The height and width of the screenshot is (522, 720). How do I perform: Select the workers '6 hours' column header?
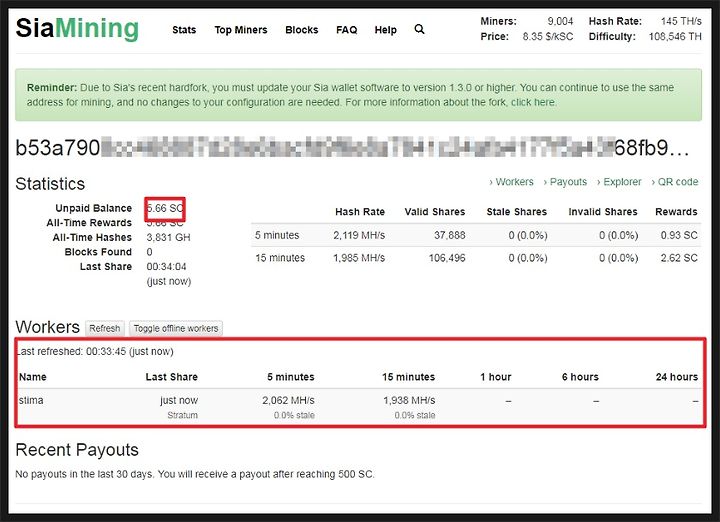(580, 377)
